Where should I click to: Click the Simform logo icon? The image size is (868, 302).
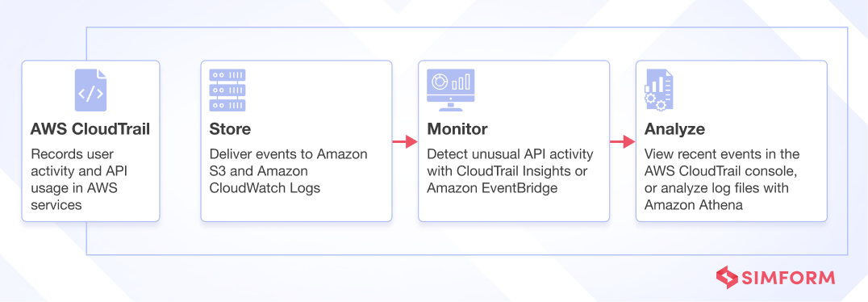(727, 277)
